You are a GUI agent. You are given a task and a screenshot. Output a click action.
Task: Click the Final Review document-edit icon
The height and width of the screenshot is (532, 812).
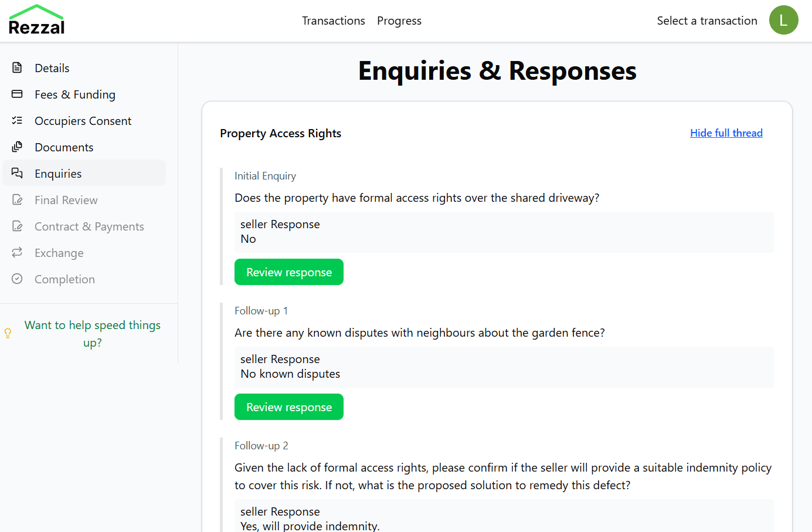(x=18, y=199)
